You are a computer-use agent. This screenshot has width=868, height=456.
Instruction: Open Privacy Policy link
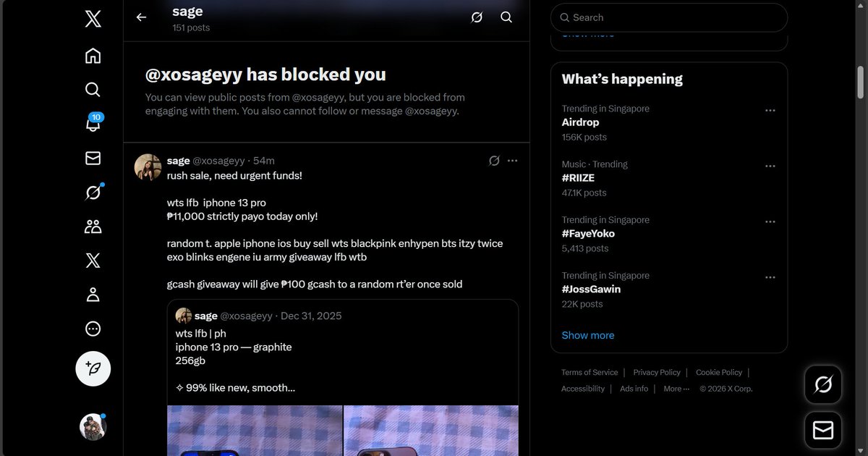pyautogui.click(x=657, y=372)
